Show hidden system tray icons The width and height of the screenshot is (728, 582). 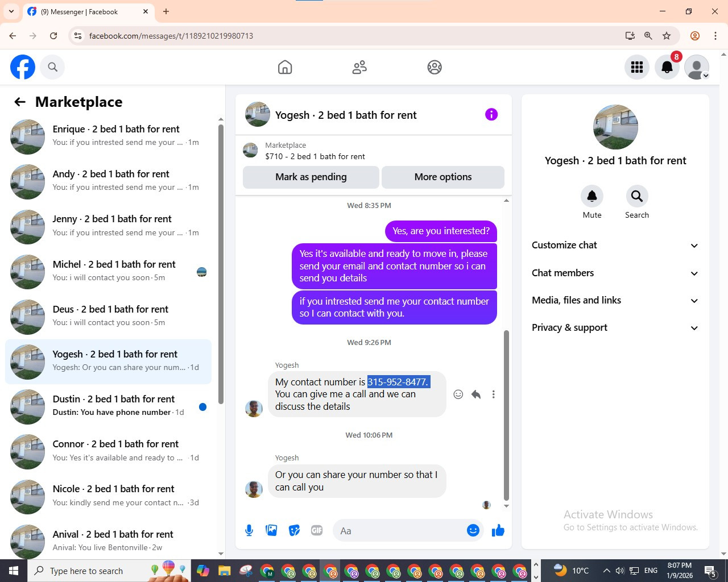pos(606,571)
